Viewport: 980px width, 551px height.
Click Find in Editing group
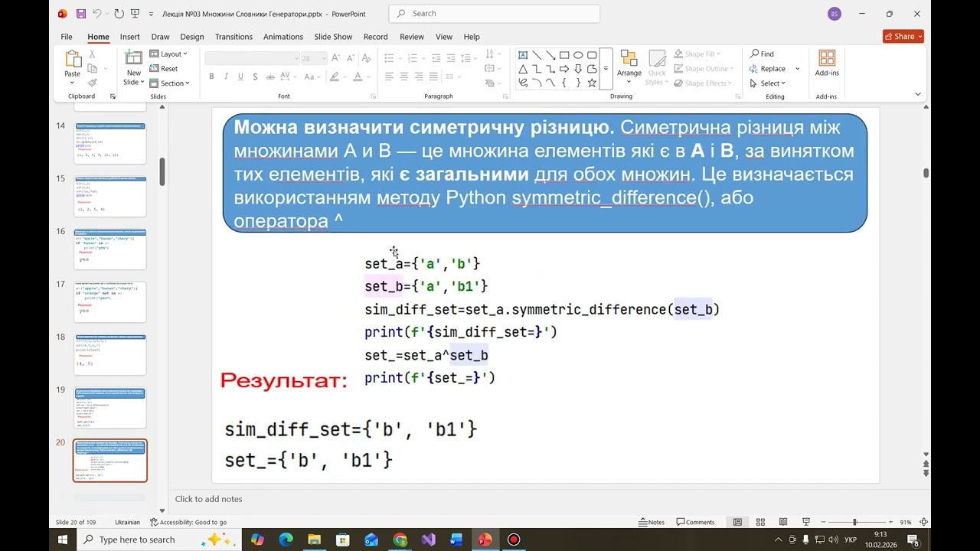point(762,54)
